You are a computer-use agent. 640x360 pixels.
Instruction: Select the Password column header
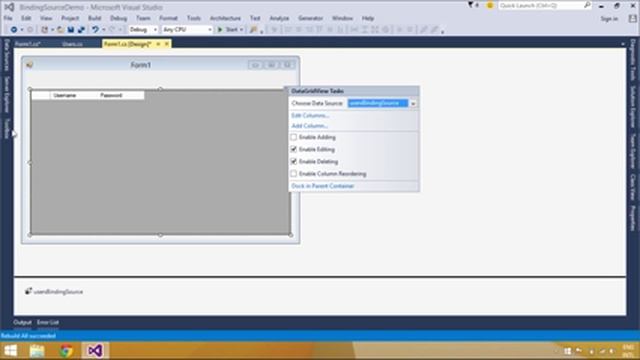pyautogui.click(x=120, y=96)
